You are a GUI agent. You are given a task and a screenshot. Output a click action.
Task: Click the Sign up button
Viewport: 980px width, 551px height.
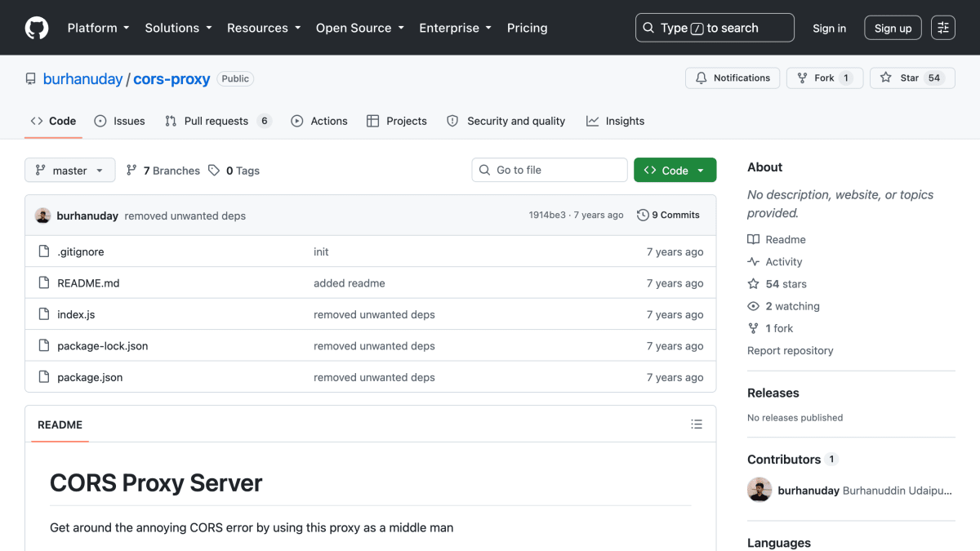tap(893, 28)
